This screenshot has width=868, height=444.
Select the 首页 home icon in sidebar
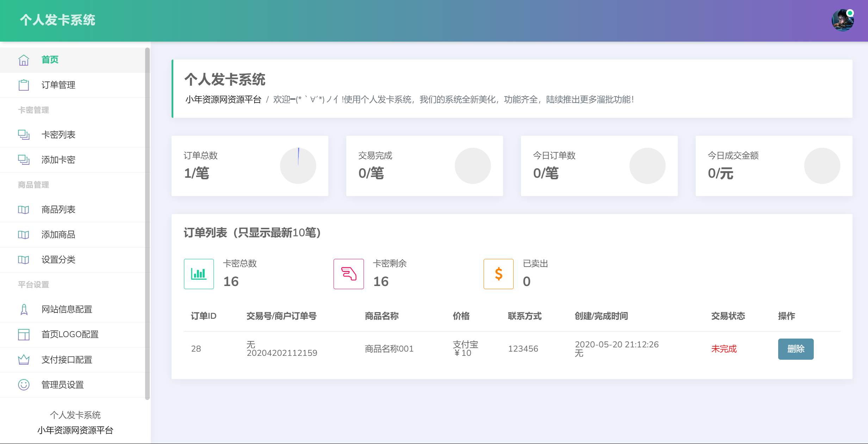point(23,60)
